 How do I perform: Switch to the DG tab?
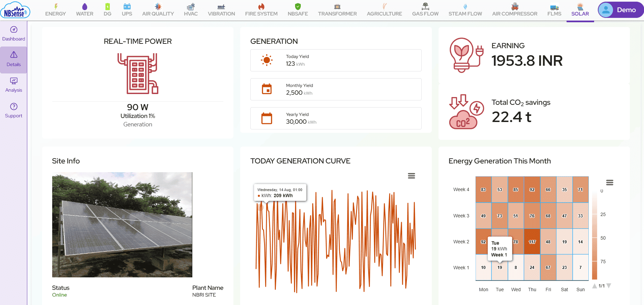[107, 10]
